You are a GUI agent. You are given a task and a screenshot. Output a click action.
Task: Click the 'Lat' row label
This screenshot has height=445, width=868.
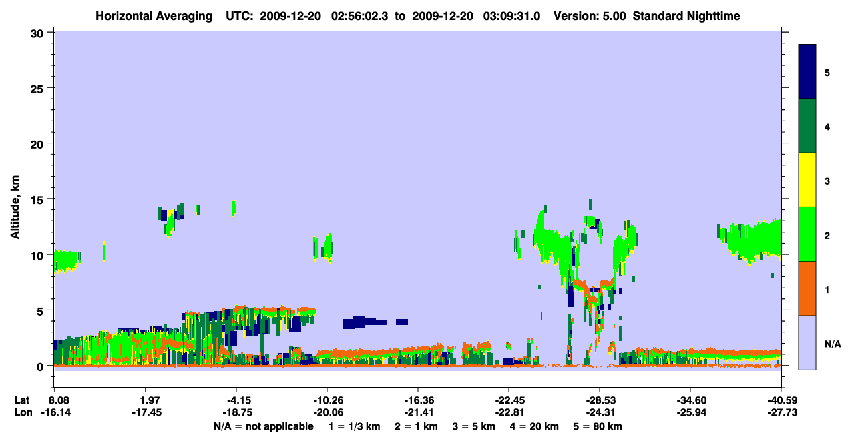(x=22, y=400)
